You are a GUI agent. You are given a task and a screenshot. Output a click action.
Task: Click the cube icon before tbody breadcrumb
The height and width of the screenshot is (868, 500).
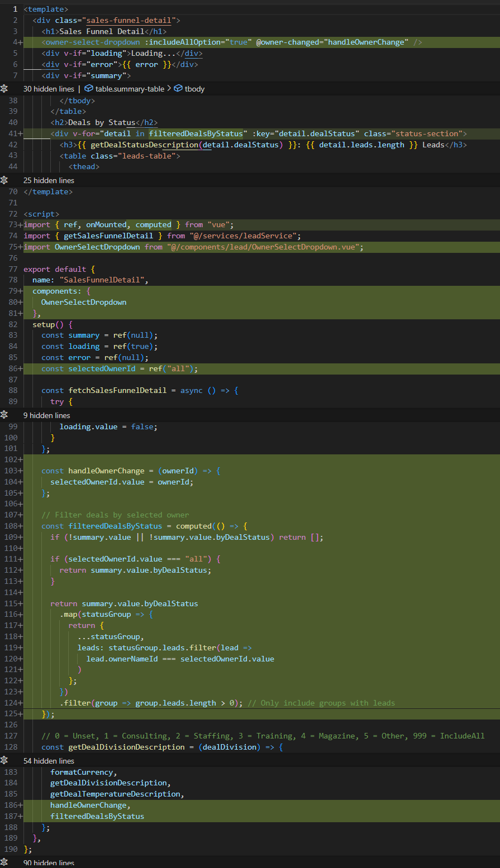click(x=178, y=89)
